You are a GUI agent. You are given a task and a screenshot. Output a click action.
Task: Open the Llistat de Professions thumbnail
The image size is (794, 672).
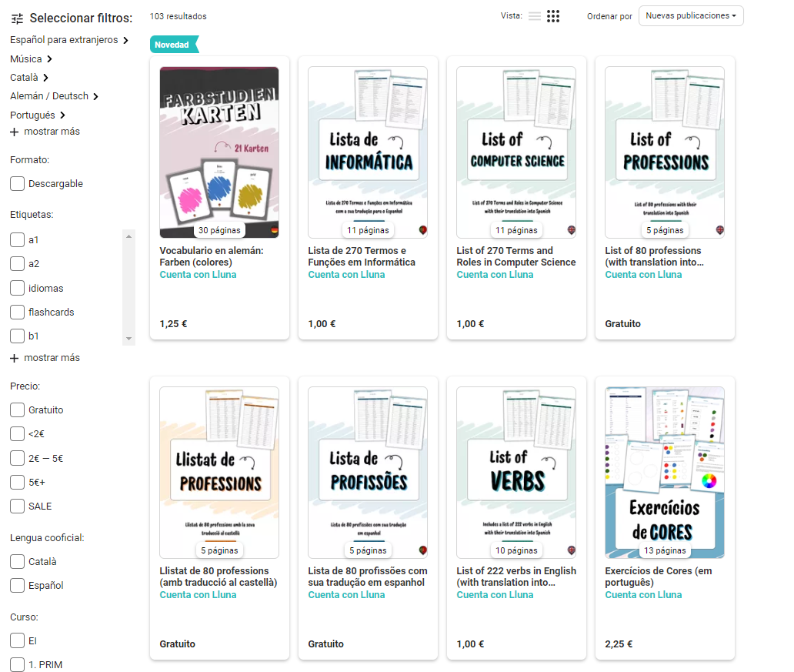(219, 472)
